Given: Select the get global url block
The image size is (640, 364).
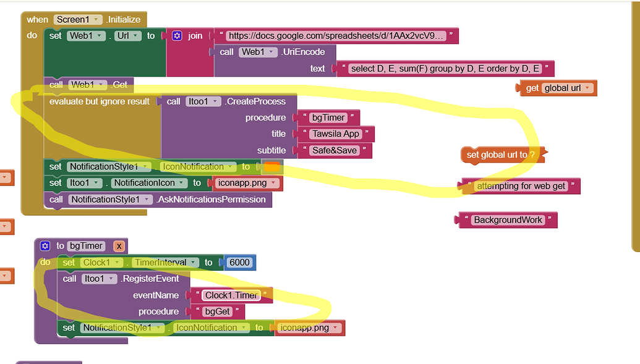Looking at the screenshot, I should pyautogui.click(x=555, y=88).
